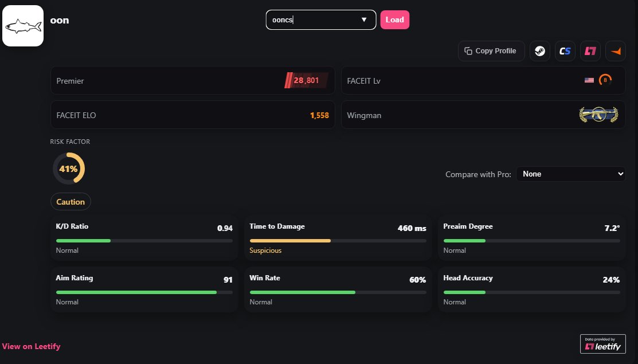
Task: Click the Win Rate progress bar
Action: tap(338, 292)
